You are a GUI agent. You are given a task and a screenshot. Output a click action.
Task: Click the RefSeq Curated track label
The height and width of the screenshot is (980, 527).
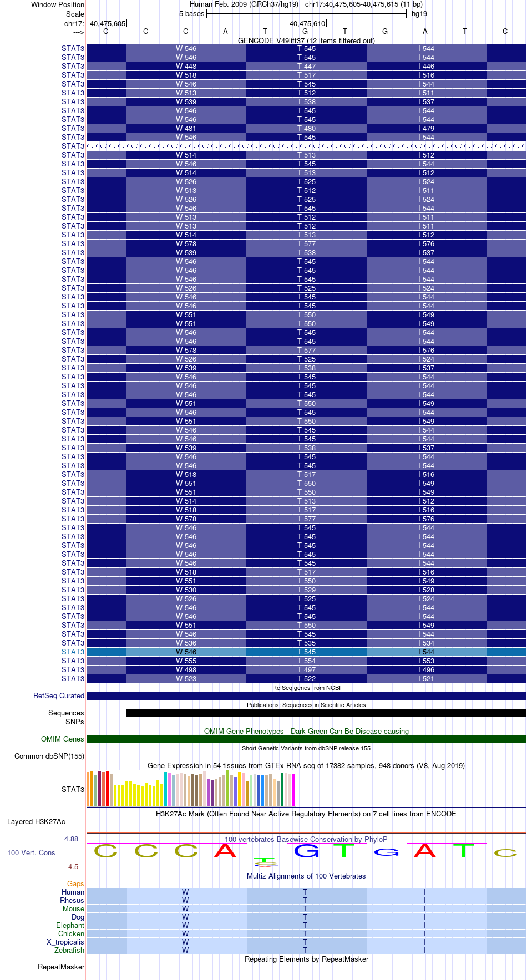click(x=59, y=695)
